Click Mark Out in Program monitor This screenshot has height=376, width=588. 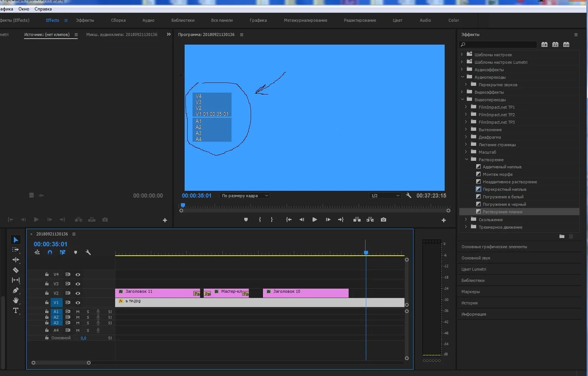pos(272,220)
